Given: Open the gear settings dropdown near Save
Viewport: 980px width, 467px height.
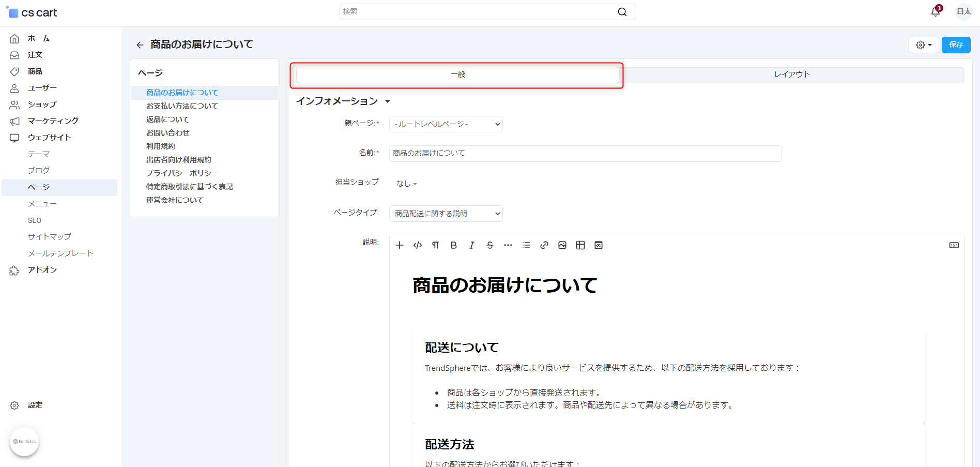Looking at the screenshot, I should click(923, 45).
